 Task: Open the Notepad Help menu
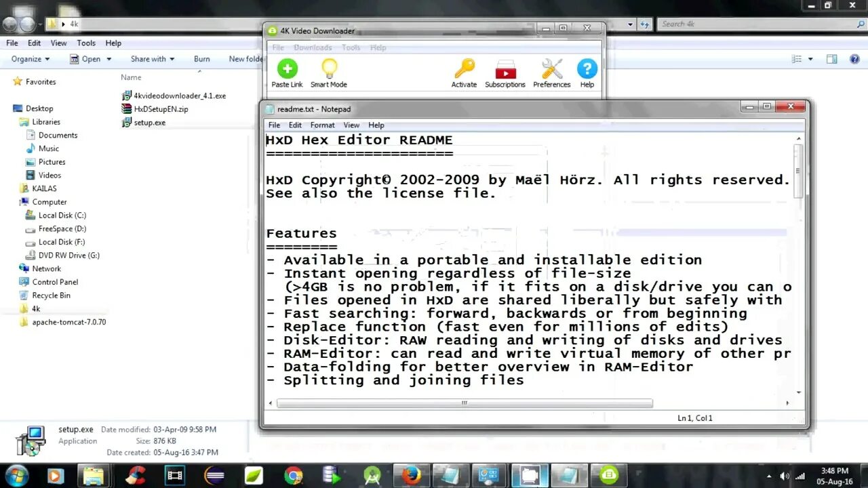point(376,125)
